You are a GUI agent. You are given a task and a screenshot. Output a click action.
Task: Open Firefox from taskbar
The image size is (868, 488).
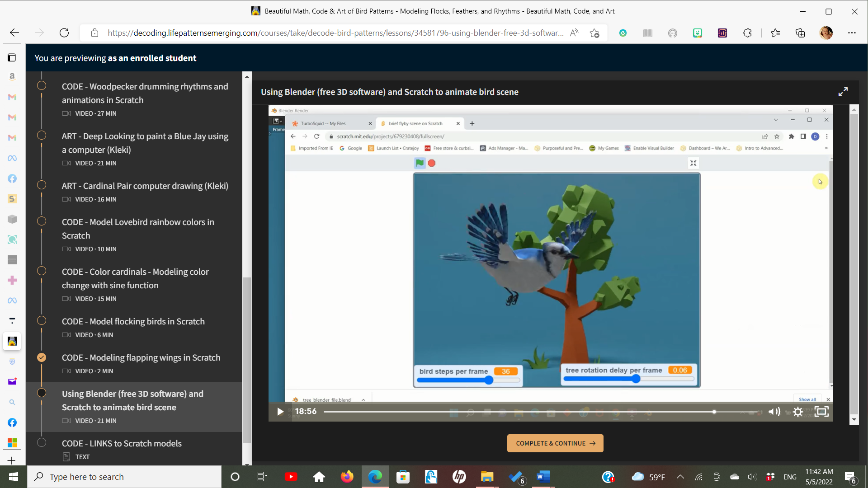tap(347, 477)
